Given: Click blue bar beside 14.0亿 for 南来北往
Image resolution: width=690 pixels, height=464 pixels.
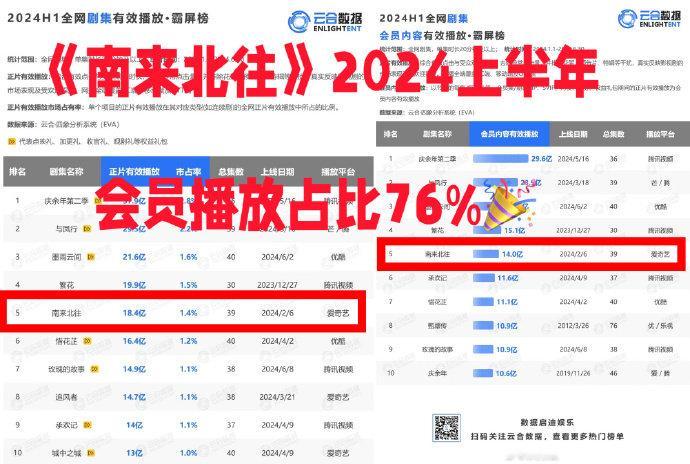Looking at the screenshot, I should (486, 254).
